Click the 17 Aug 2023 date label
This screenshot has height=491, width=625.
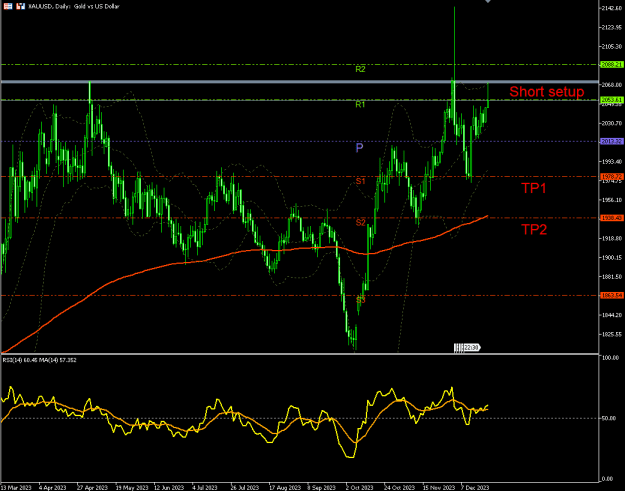284,488
